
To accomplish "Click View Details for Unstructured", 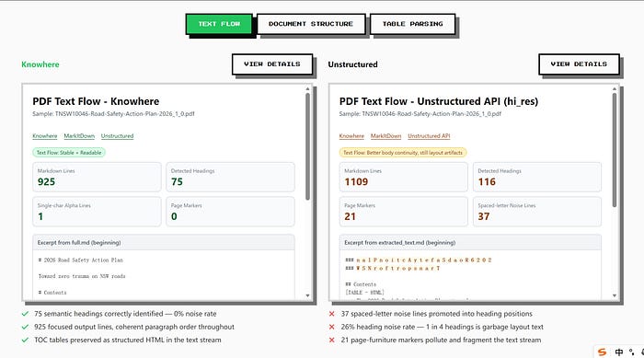I will click(x=579, y=64).
